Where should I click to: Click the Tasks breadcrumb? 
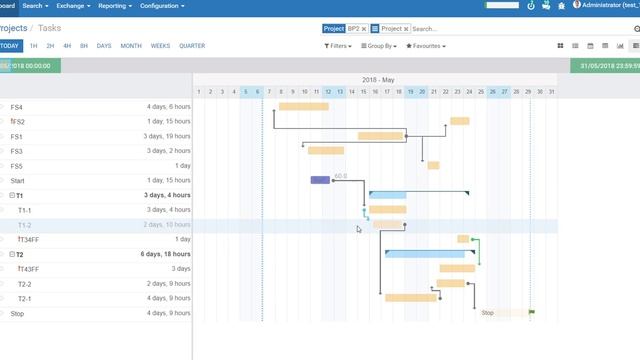point(49,28)
